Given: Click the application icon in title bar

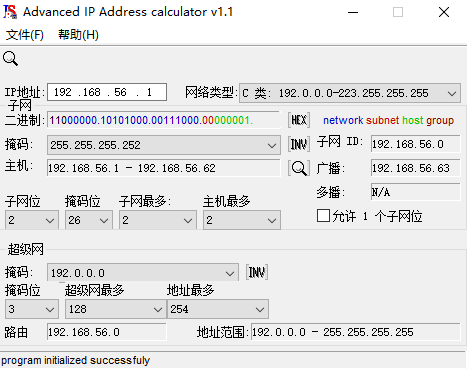Looking at the screenshot, I should [x=10, y=12].
